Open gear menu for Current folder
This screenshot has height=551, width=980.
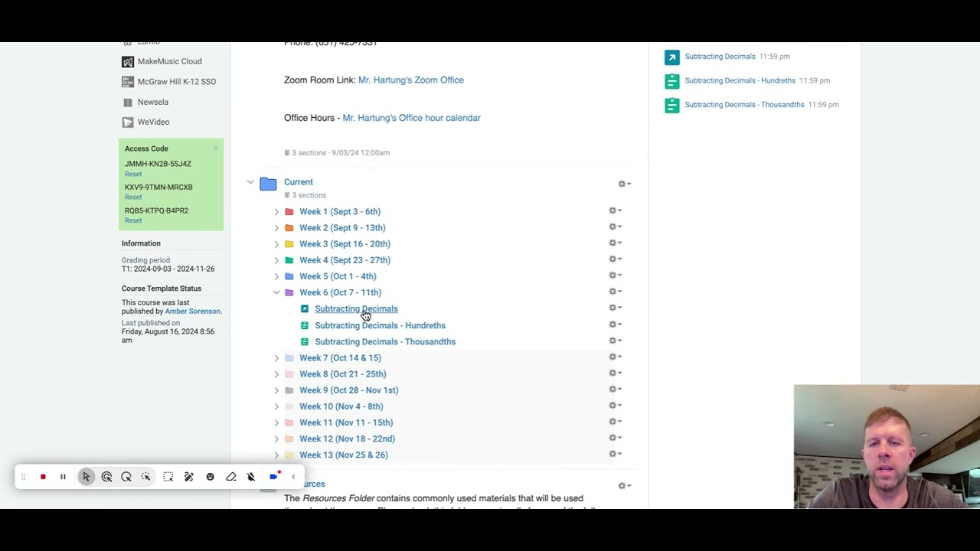[625, 184]
